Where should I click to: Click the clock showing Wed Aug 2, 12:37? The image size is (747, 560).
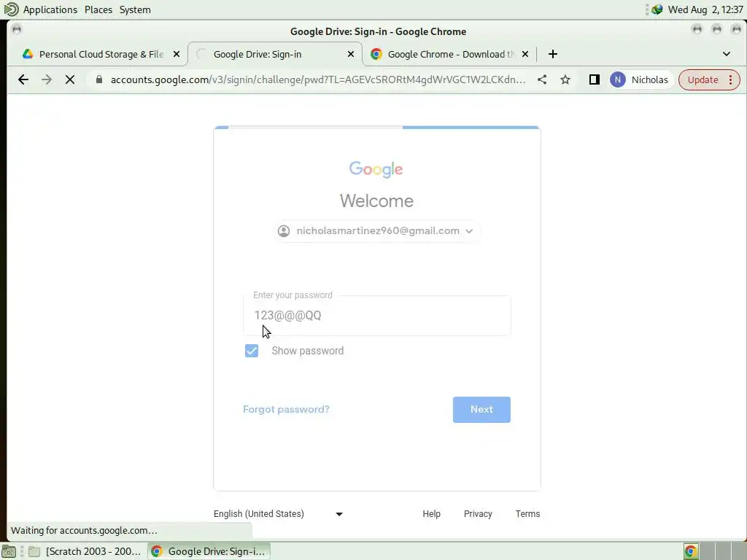(705, 9)
